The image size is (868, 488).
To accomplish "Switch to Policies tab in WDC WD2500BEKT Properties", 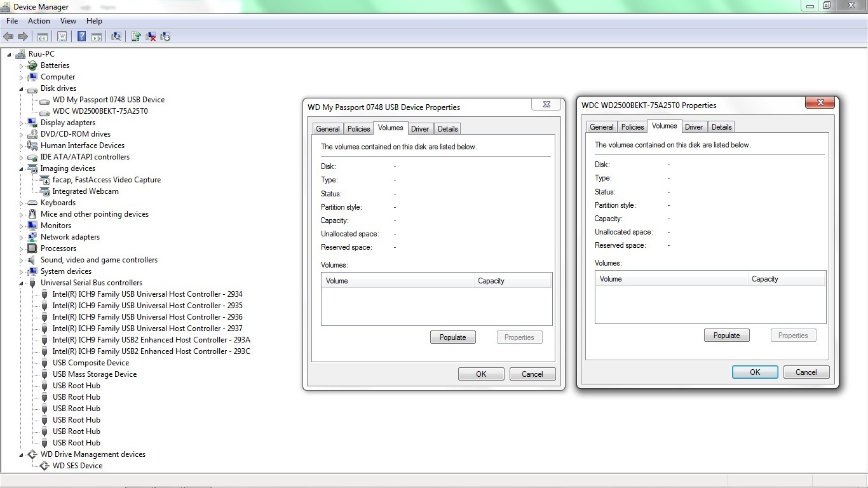I will pos(632,127).
